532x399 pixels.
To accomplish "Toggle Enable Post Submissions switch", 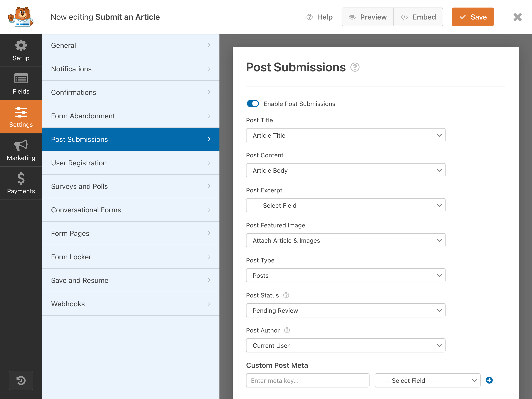I will click(253, 104).
